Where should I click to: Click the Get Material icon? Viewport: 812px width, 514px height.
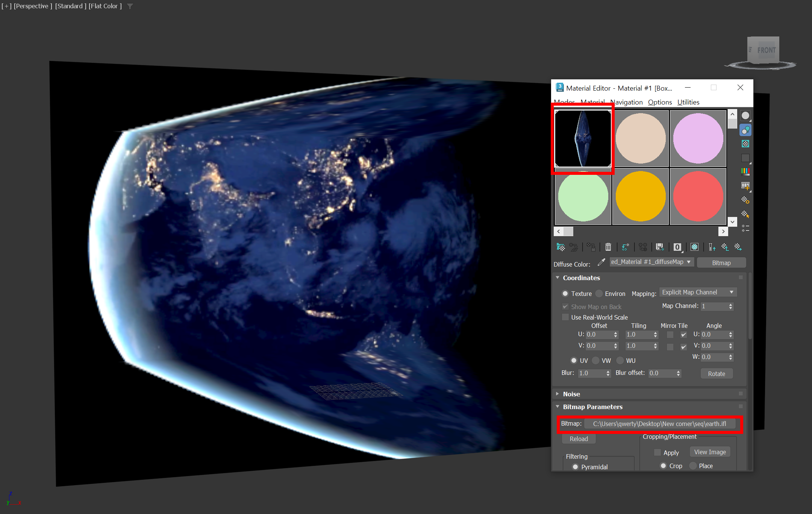[x=561, y=247]
